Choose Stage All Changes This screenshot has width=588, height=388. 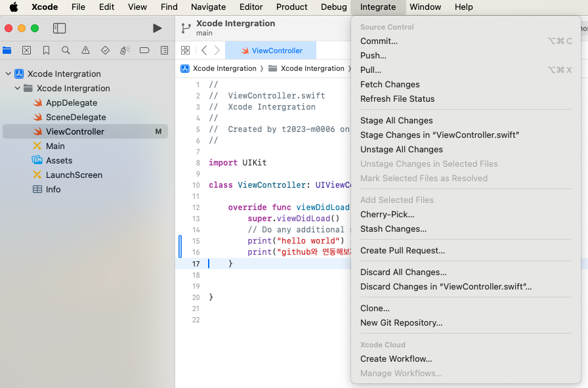point(466,120)
